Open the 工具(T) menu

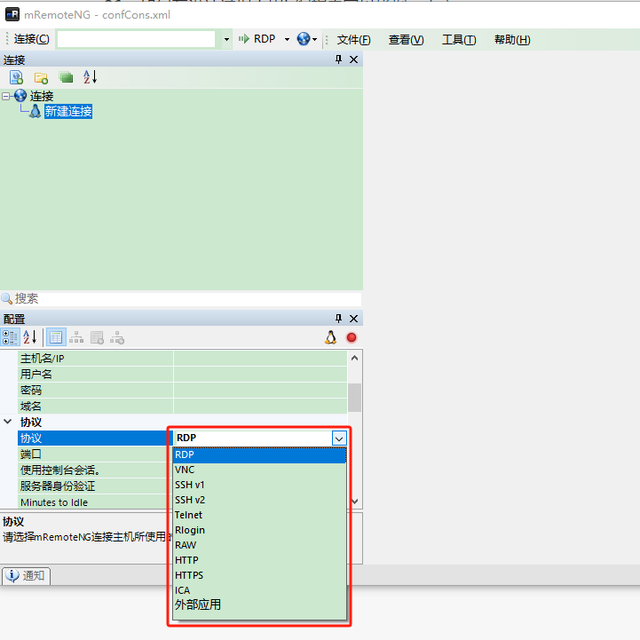click(x=459, y=40)
